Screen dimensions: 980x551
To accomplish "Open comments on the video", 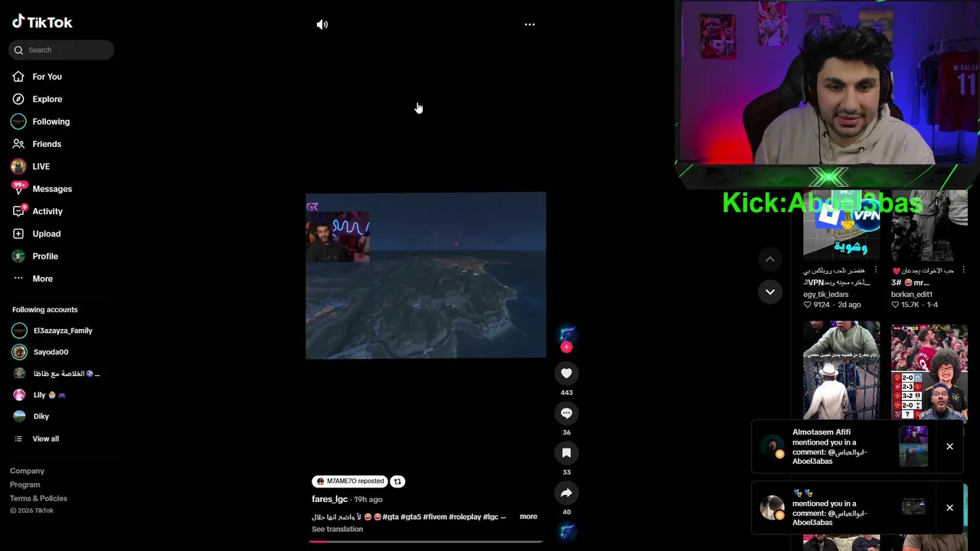I will tap(567, 413).
